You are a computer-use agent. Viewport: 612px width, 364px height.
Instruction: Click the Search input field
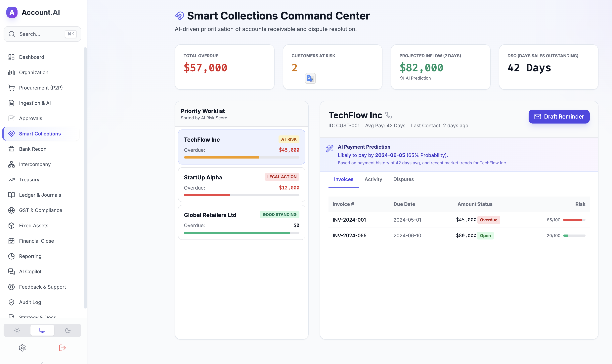[x=40, y=34]
